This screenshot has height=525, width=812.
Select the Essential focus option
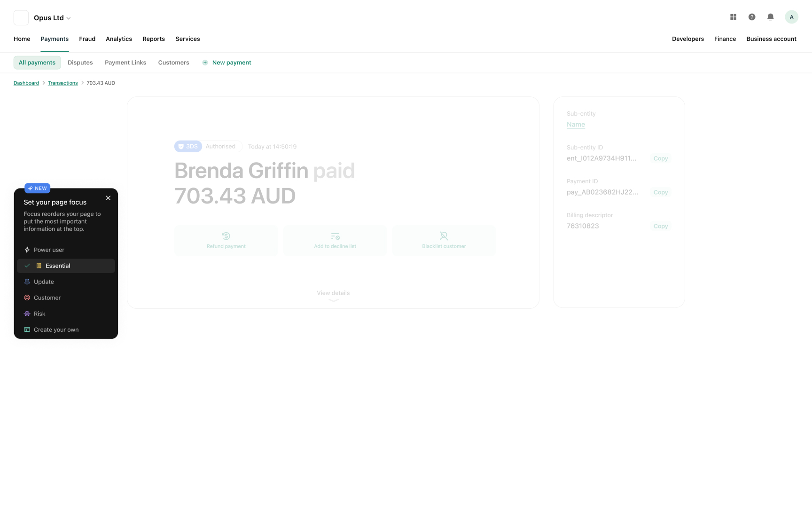(x=66, y=266)
